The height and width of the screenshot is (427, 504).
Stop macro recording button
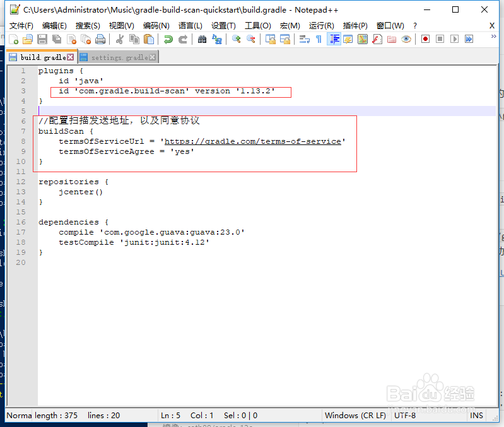440,39
